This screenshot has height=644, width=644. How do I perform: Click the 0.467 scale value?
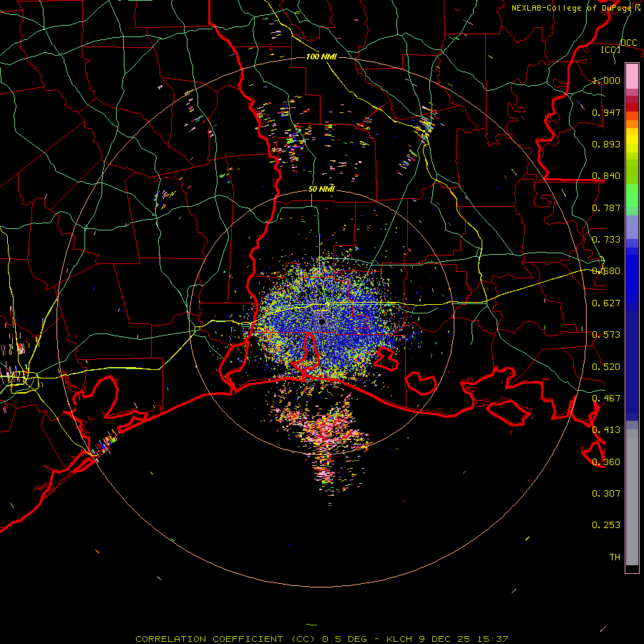click(606, 399)
